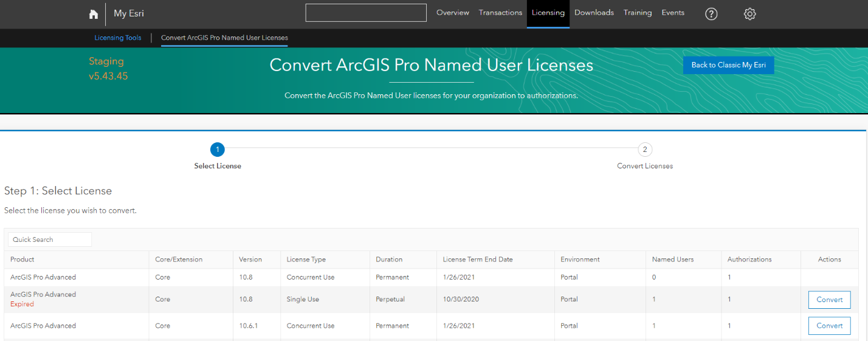
Task: Click Named Users value 0 link
Action: (654, 277)
